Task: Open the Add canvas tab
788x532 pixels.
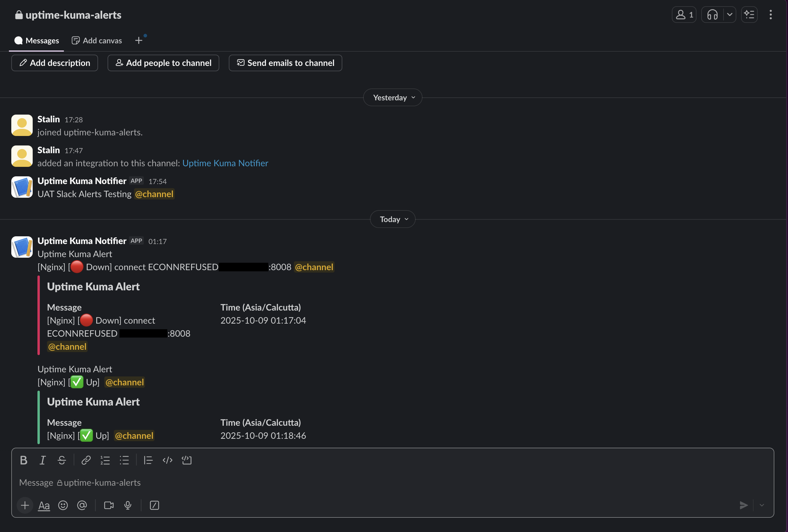Action: click(x=97, y=40)
